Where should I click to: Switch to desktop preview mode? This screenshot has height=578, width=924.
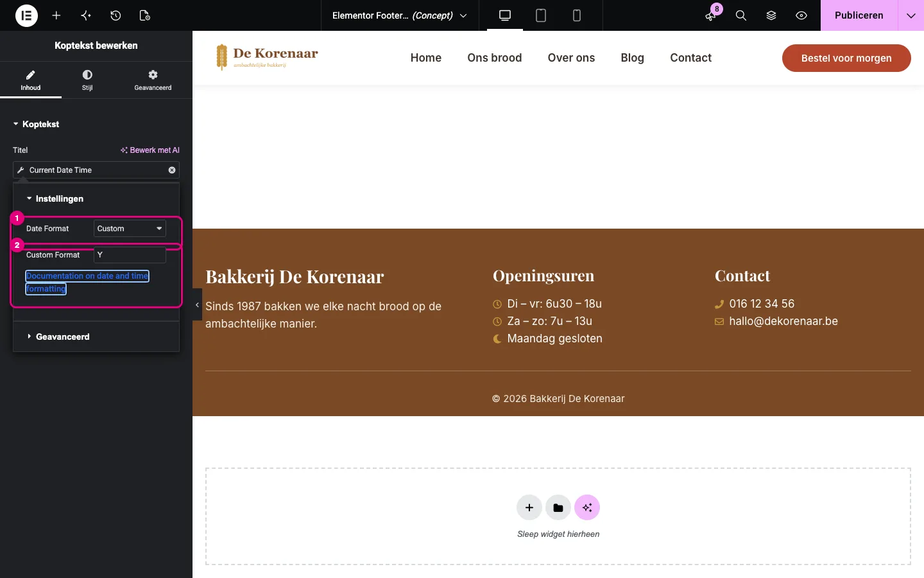click(505, 15)
